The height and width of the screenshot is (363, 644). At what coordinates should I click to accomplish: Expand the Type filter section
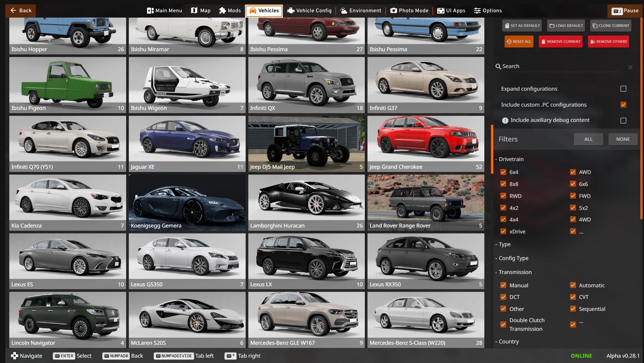coord(504,244)
